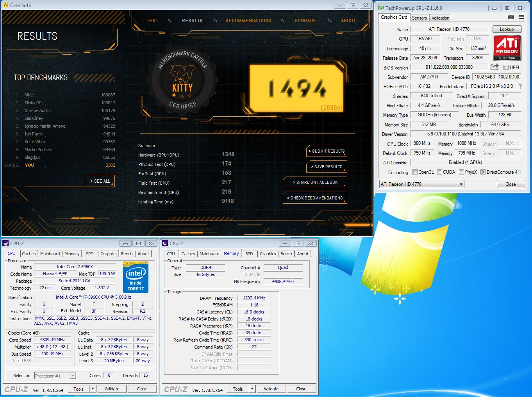Click the SAVE RESULTS button
Image resolution: width=532 pixels, height=397 pixels.
click(x=327, y=167)
